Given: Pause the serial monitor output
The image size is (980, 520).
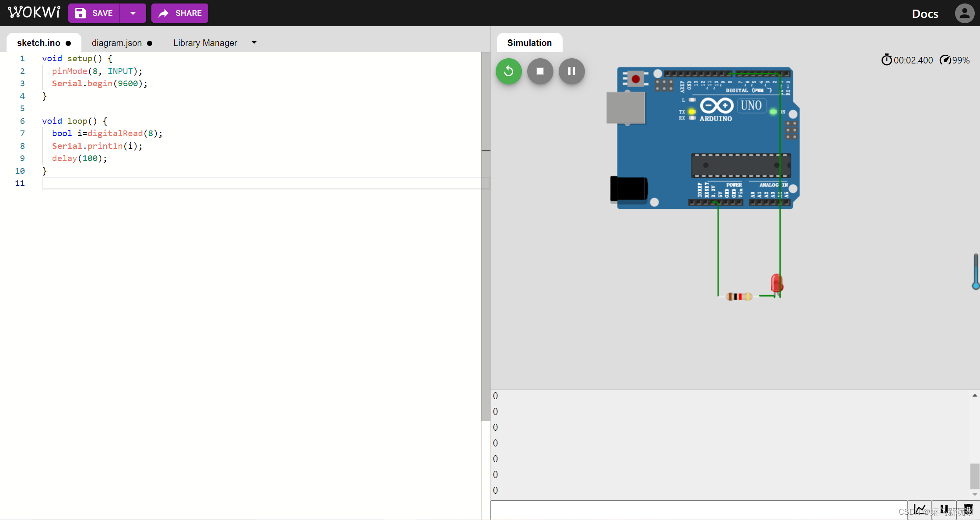Looking at the screenshot, I should click(944, 510).
